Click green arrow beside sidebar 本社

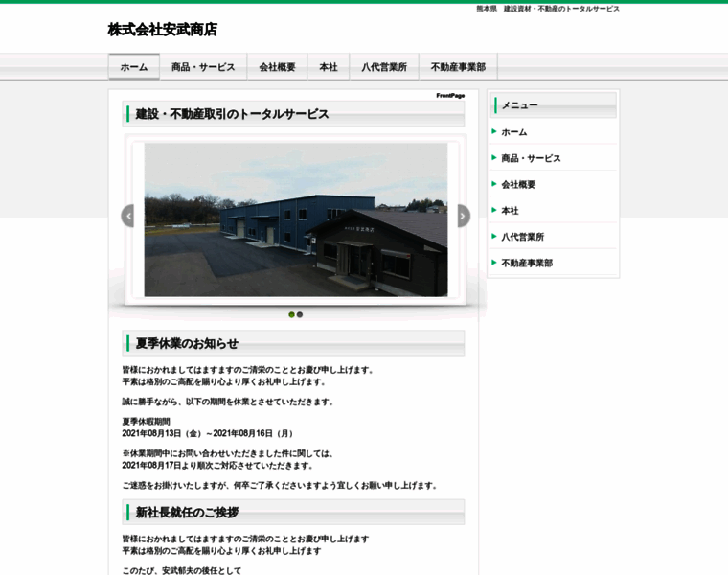(x=494, y=210)
